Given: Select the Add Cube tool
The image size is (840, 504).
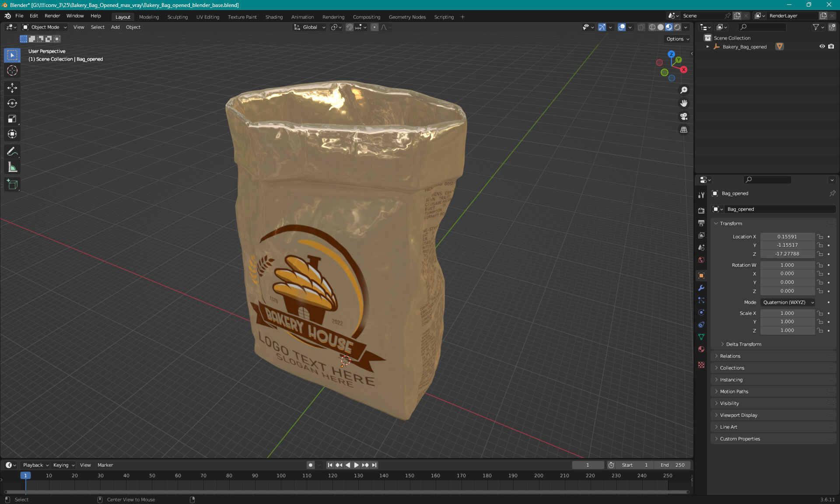Looking at the screenshot, I should coord(12,185).
